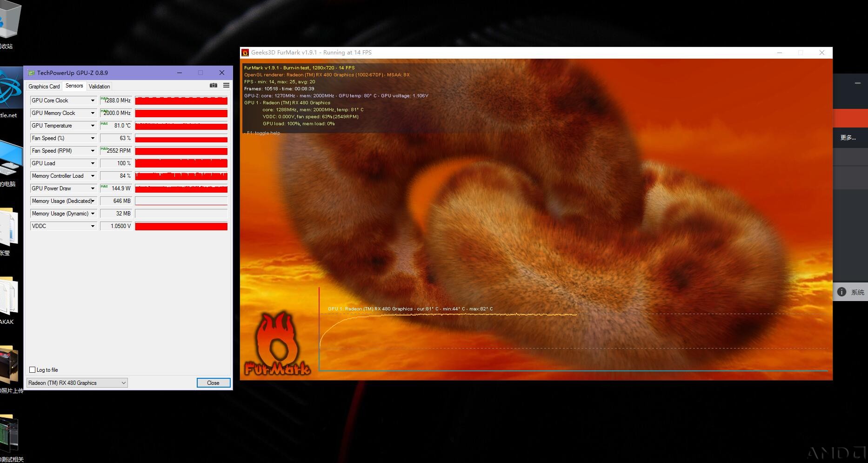Click the 32 MB dynamic memory value

[116, 214]
